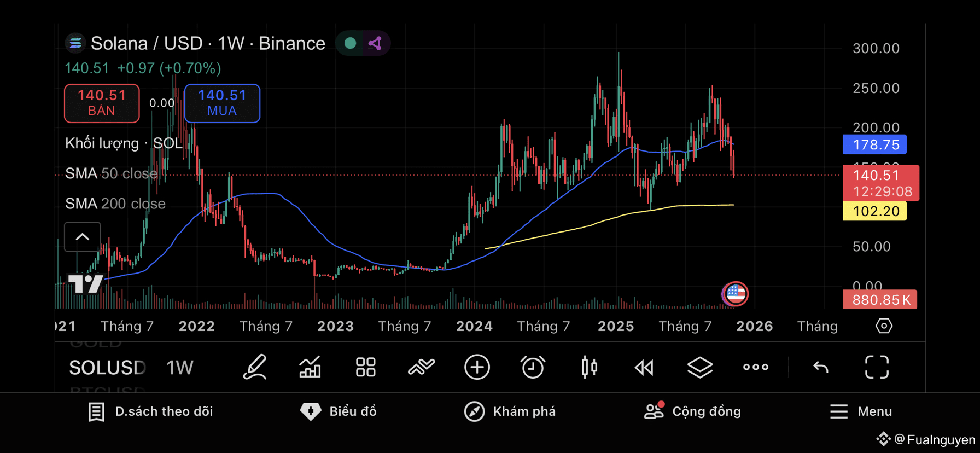The height and width of the screenshot is (453, 980).
Task: Tap the purple share nodes icon
Action: 375,43
